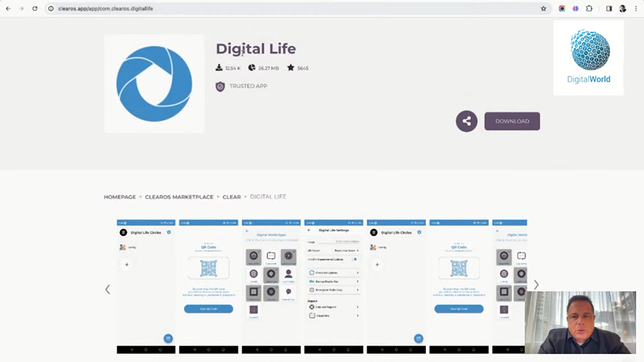
Task: Show previous screenshots with left chevron
Action: coord(108,289)
